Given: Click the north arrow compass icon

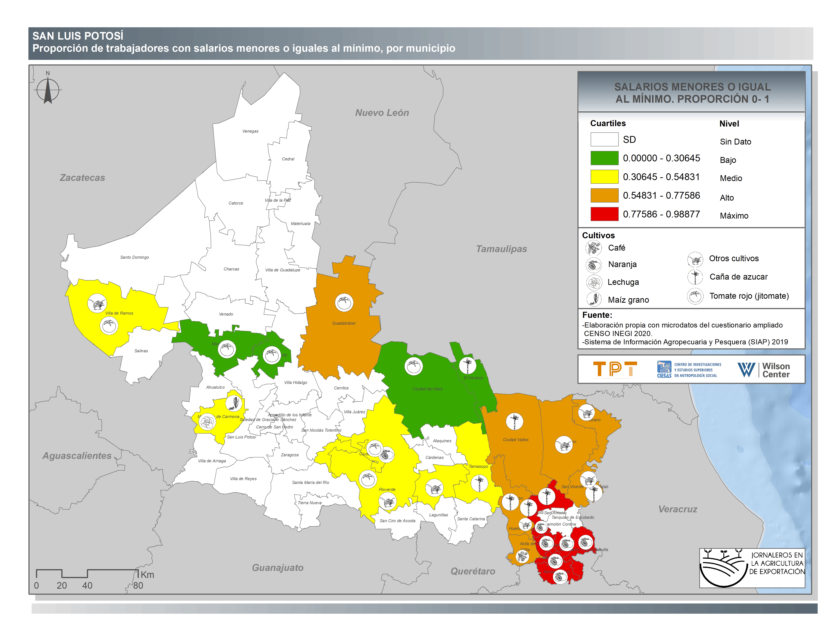Looking at the screenshot, I should click(x=48, y=90).
